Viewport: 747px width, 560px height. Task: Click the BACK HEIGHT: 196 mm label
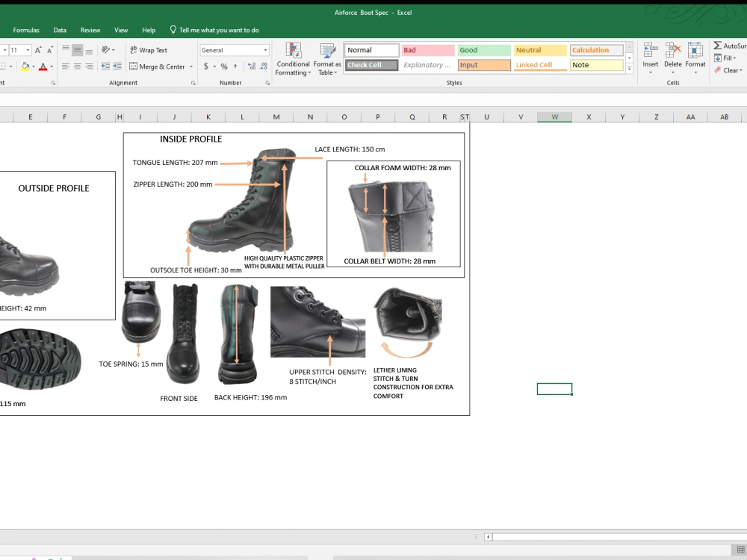point(250,397)
